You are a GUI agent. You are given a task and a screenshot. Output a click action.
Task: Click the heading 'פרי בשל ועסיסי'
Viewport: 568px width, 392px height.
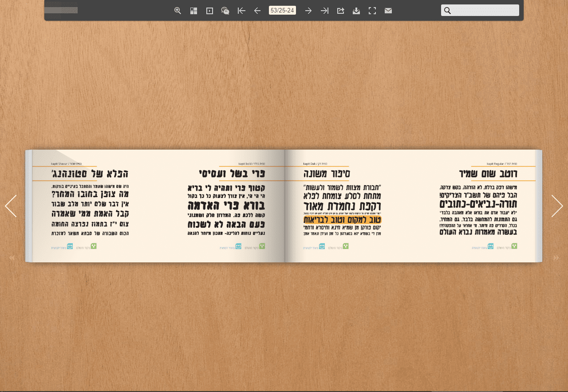[232, 174]
